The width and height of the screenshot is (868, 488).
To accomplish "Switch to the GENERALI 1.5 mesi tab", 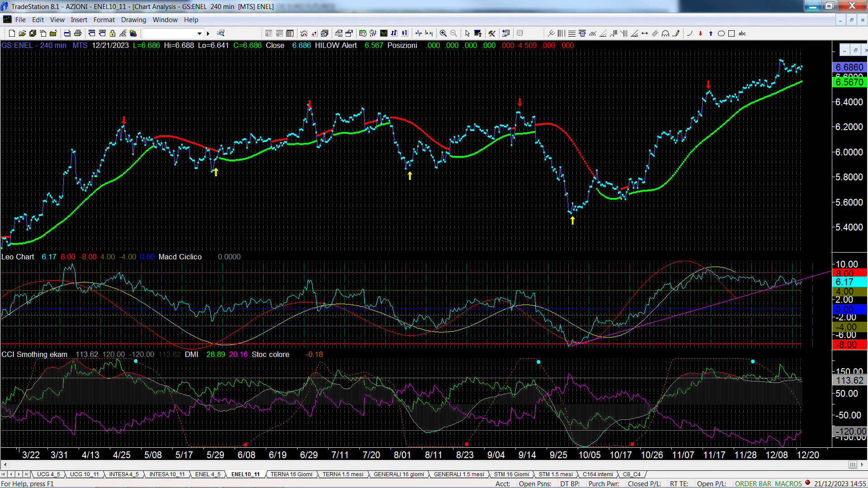I will coord(459,474).
